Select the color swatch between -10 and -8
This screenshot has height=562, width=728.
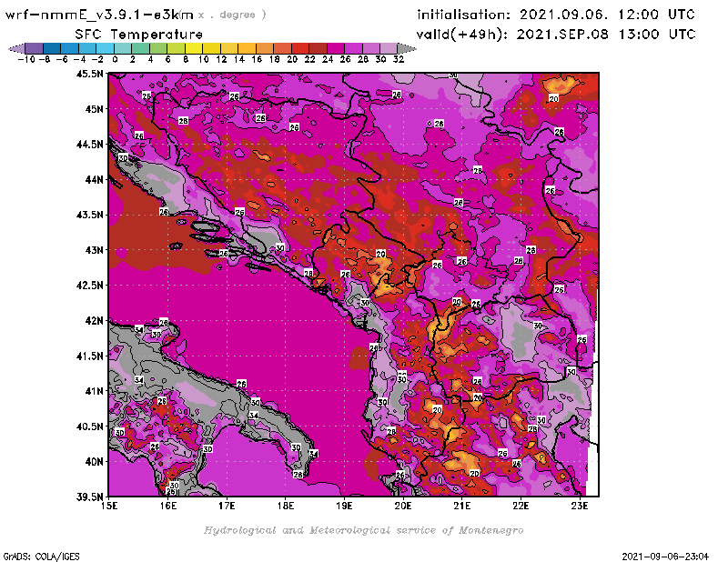[x=35, y=48]
